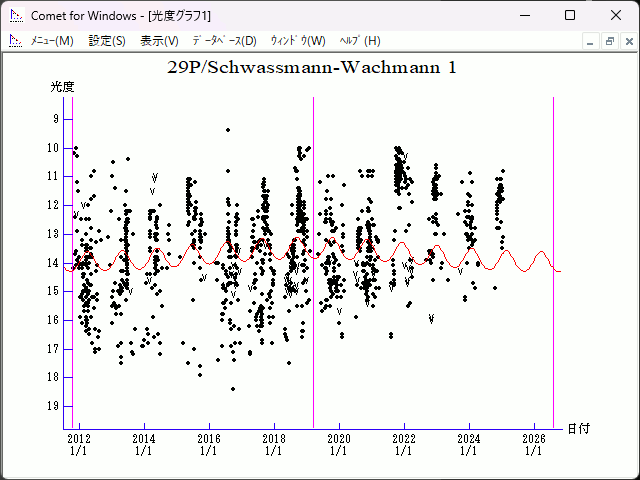Image resolution: width=640 pixels, height=480 pixels.
Task: Open the 表示(V) view menu
Action: point(159,41)
